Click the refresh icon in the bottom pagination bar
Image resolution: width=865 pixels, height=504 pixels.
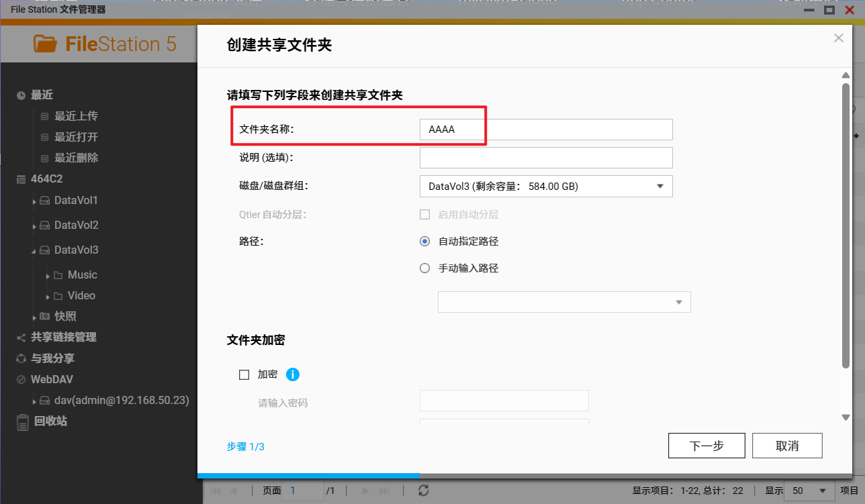point(423,491)
